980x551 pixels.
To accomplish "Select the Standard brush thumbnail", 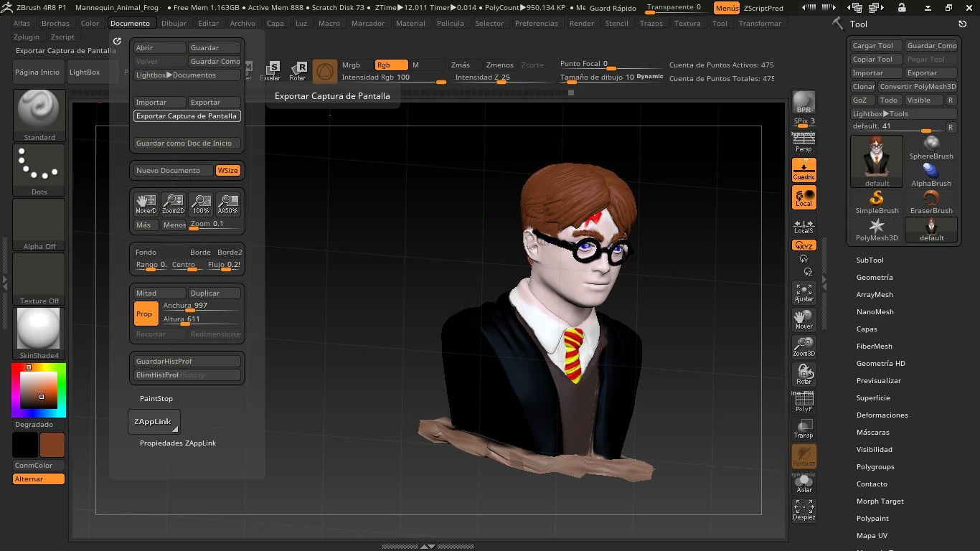I will [39, 116].
